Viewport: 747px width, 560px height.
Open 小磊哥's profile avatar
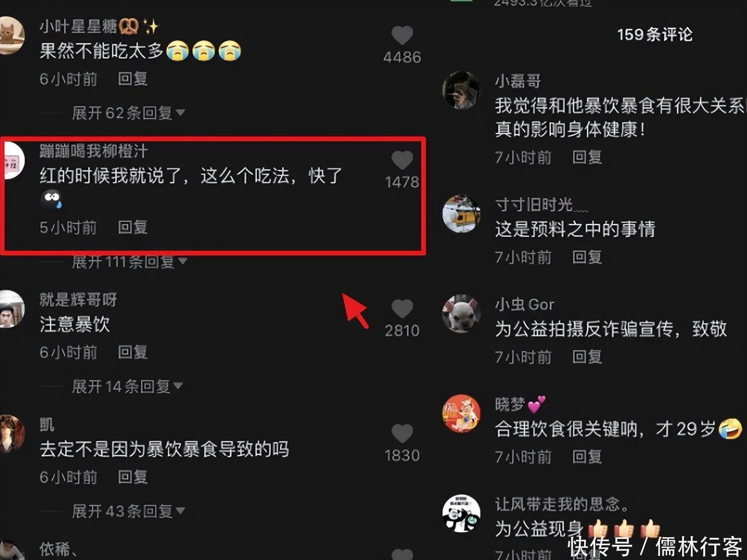pos(461,90)
